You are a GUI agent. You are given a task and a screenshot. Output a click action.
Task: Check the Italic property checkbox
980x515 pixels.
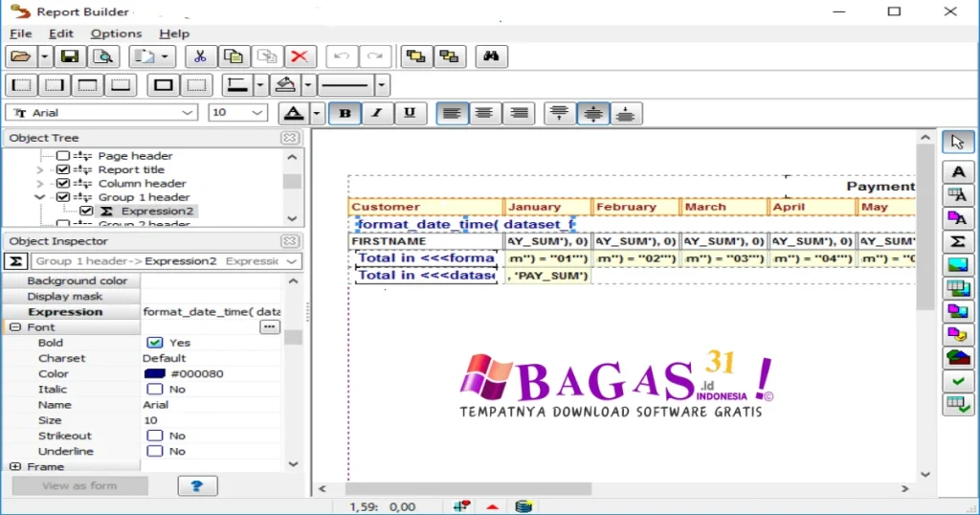[x=154, y=389]
